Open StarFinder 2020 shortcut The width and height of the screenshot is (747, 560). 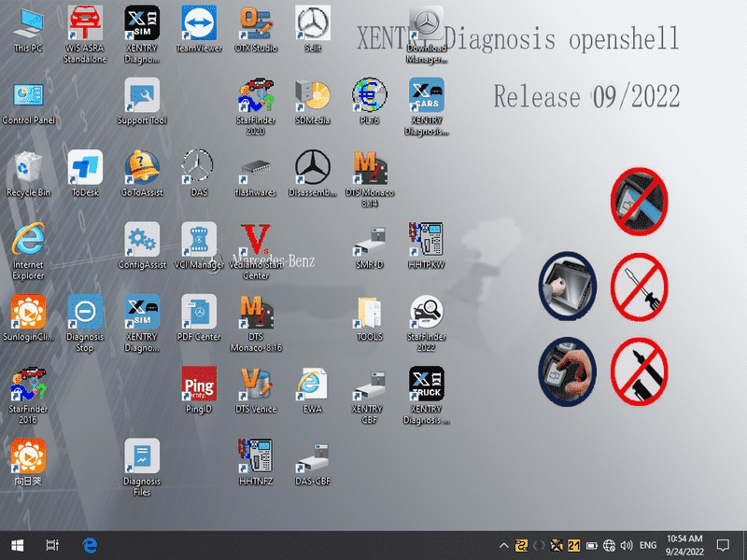[256, 106]
